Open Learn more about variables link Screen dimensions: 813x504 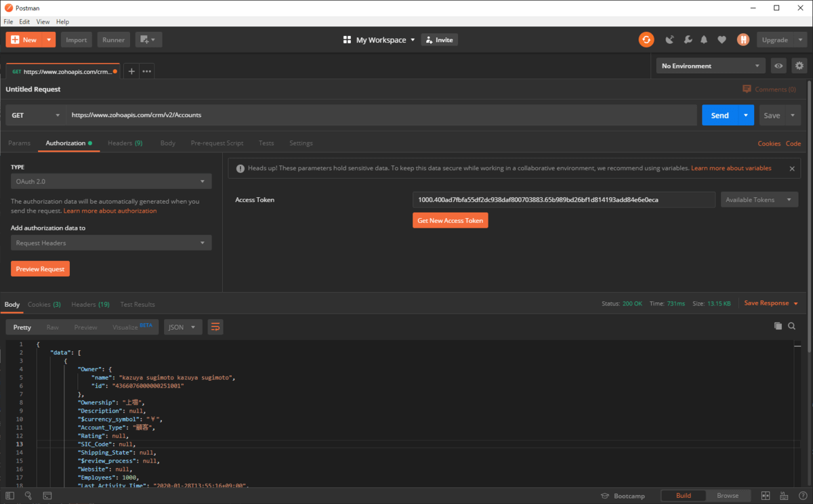click(x=731, y=168)
